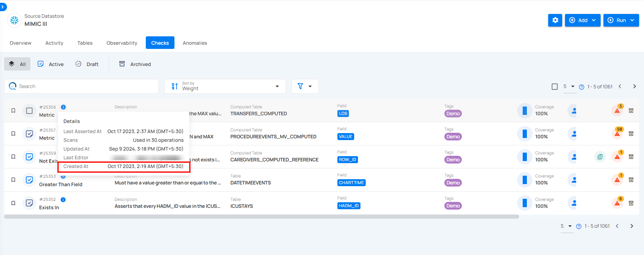This screenshot has width=644, height=255.
Task: Focus the Search input field
Action: [x=81, y=86]
